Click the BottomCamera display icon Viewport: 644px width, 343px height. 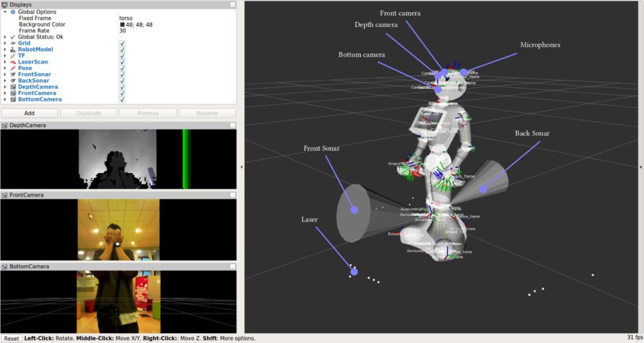point(13,99)
